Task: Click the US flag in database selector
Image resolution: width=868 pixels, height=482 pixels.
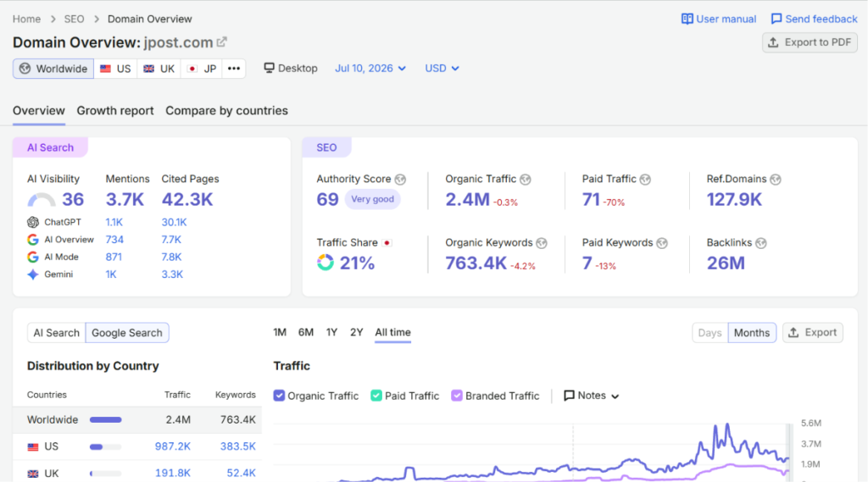Action: [105, 69]
